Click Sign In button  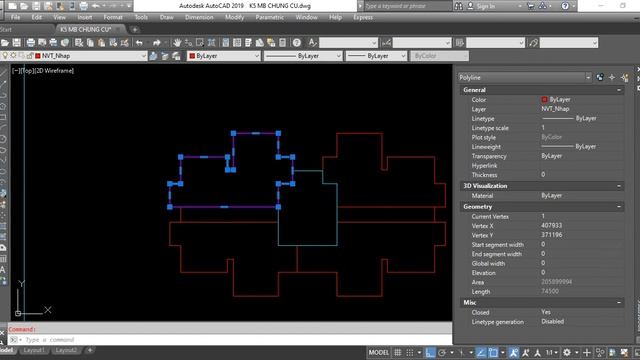tap(486, 6)
